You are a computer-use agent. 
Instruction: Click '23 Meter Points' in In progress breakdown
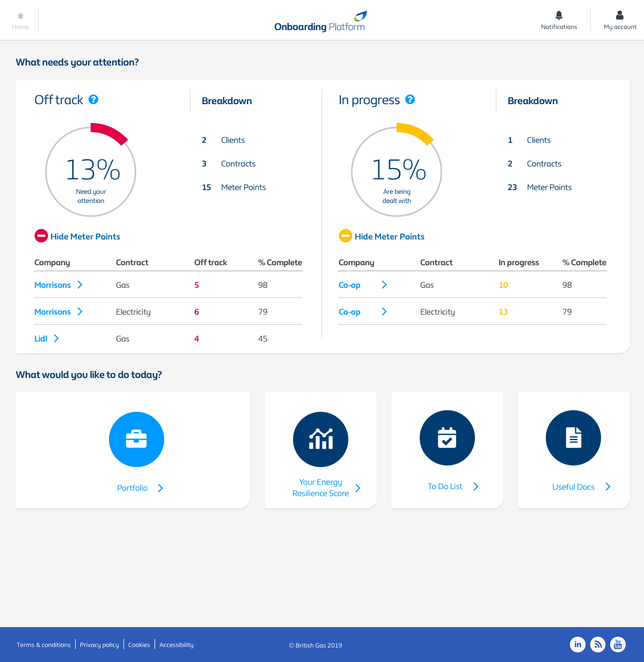tap(540, 187)
